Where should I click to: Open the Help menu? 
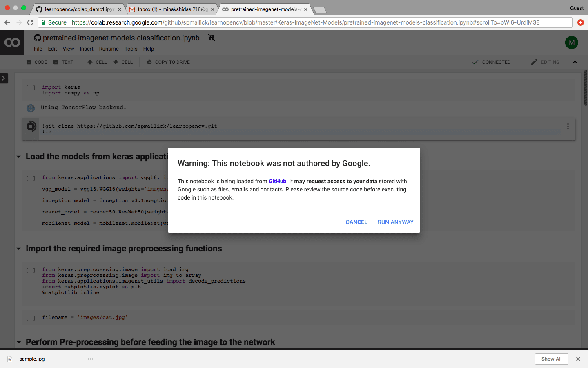[149, 49]
